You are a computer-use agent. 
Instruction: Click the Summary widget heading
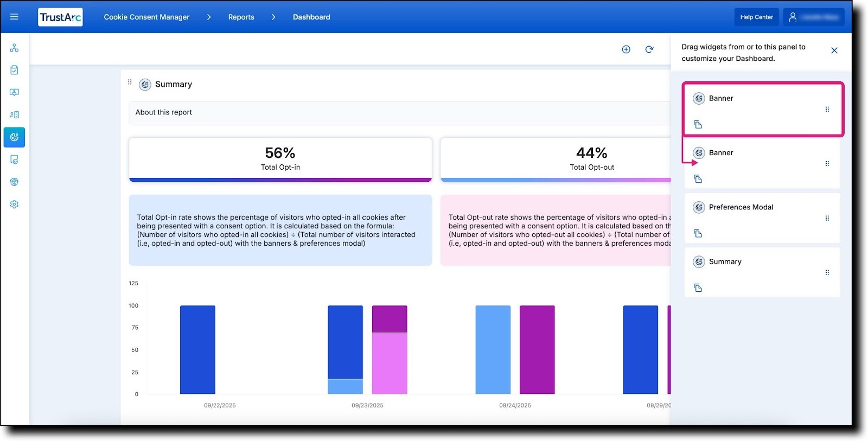[174, 85]
